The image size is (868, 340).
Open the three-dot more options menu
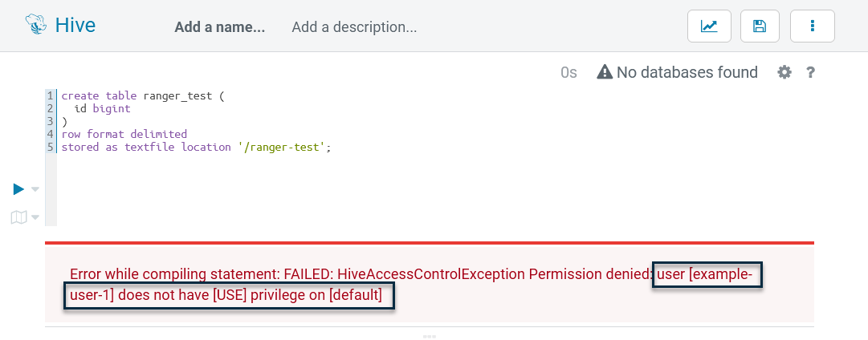point(813,26)
